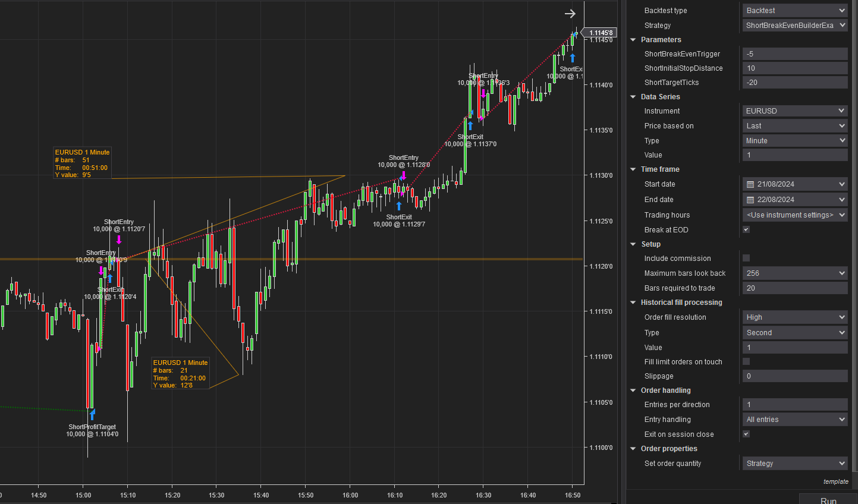This screenshot has height=504, width=858.
Task: Toggle the Exit on session close checkbox
Action: pyautogui.click(x=746, y=434)
